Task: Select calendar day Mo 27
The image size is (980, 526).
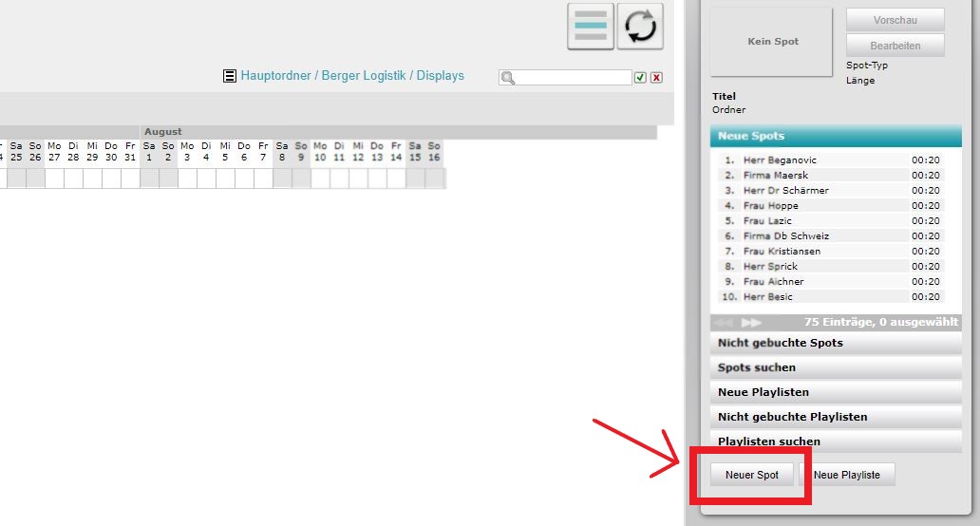Action: click(54, 152)
